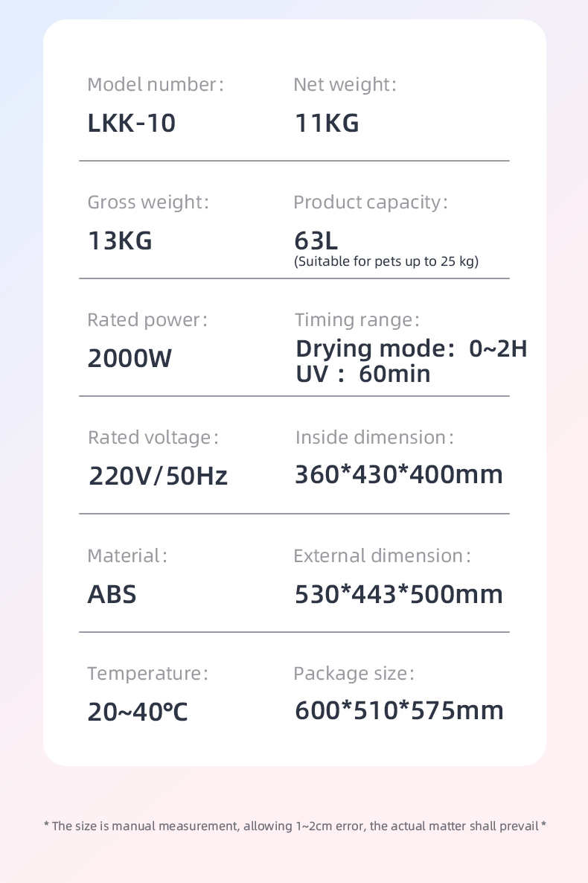Click the Gross weight 13KG value
588x883 pixels.
tap(120, 241)
